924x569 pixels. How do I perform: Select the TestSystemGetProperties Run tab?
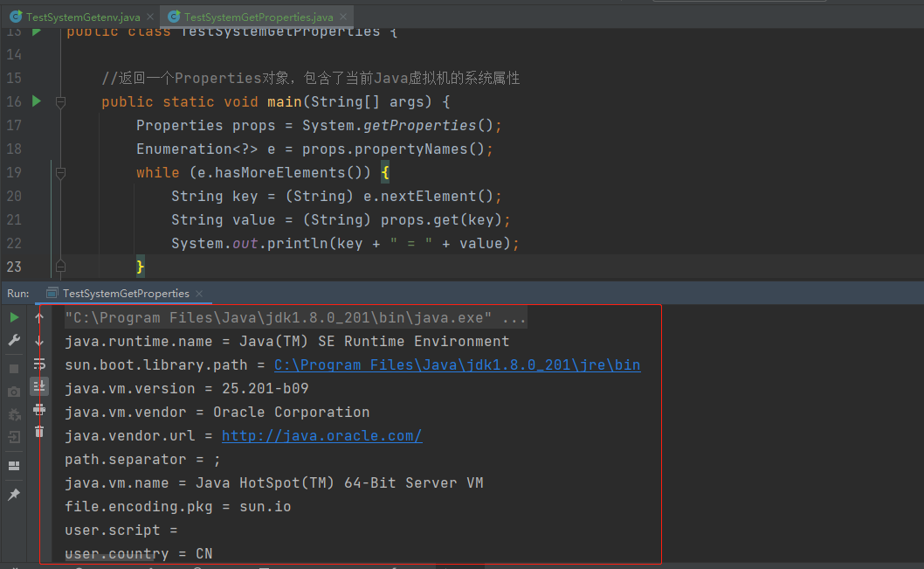click(126, 293)
